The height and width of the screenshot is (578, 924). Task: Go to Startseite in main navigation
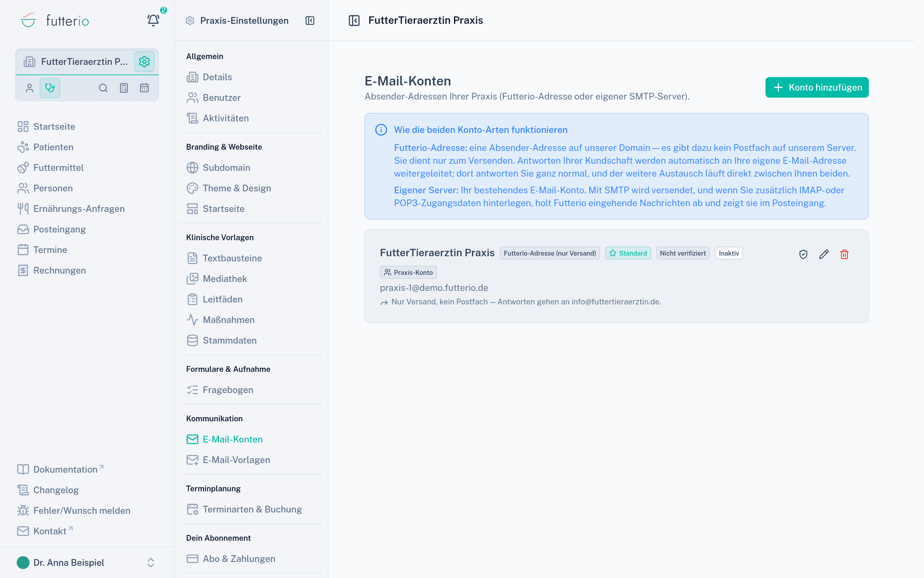pyautogui.click(x=47, y=127)
